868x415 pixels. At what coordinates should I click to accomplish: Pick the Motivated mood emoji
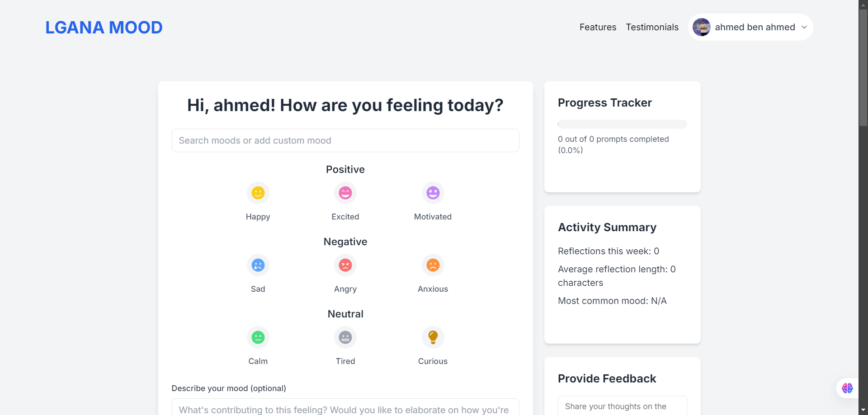point(433,193)
